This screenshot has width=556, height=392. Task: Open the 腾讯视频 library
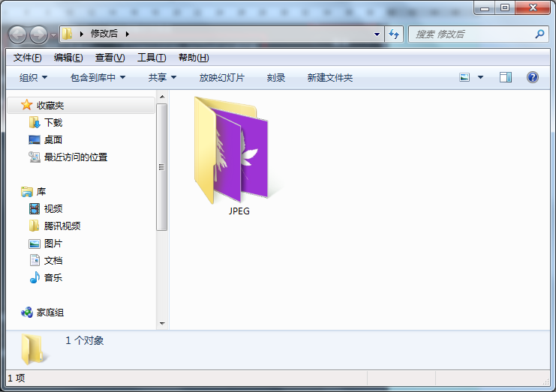[62, 226]
